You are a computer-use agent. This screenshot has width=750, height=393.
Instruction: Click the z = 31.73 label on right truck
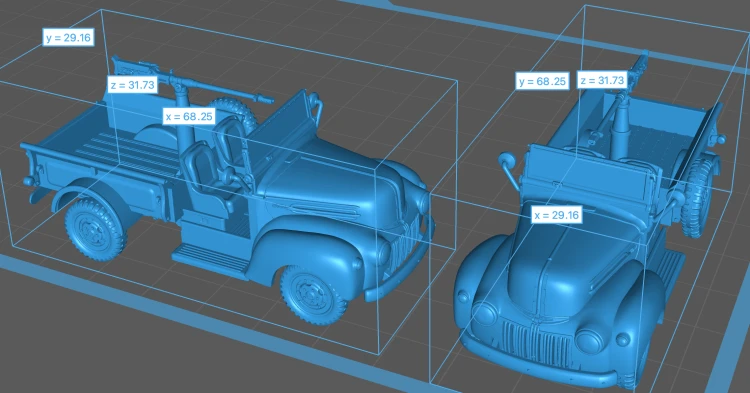[602, 80]
